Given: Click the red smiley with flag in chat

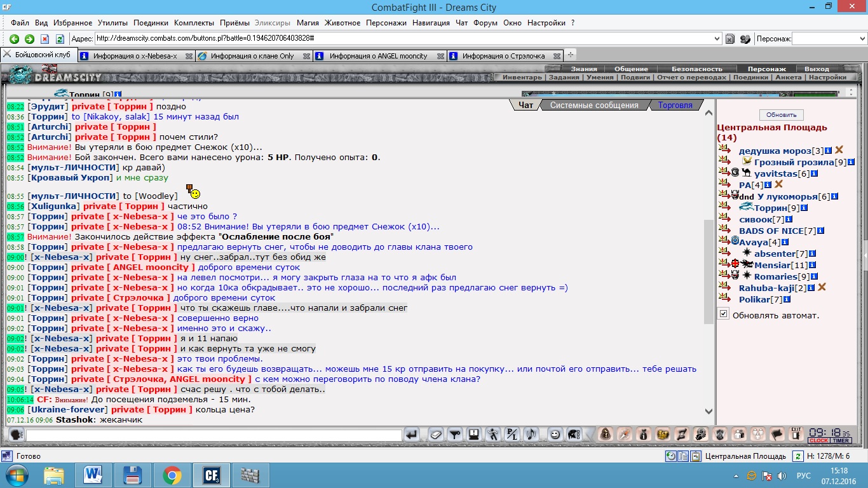Looking at the screenshot, I should (193, 191).
